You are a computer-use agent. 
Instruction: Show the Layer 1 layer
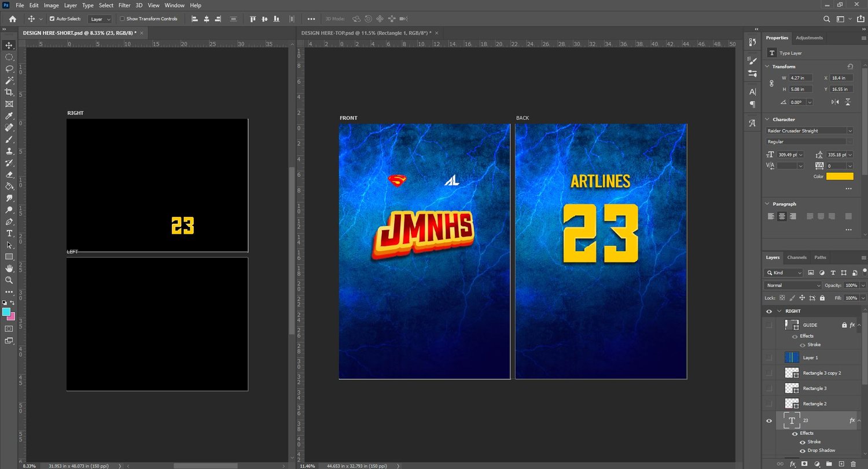click(769, 357)
